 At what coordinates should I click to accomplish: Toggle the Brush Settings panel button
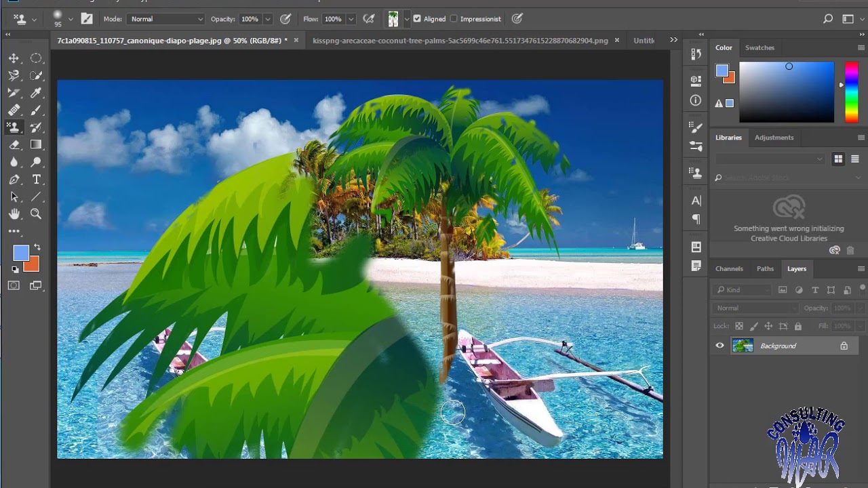click(87, 19)
